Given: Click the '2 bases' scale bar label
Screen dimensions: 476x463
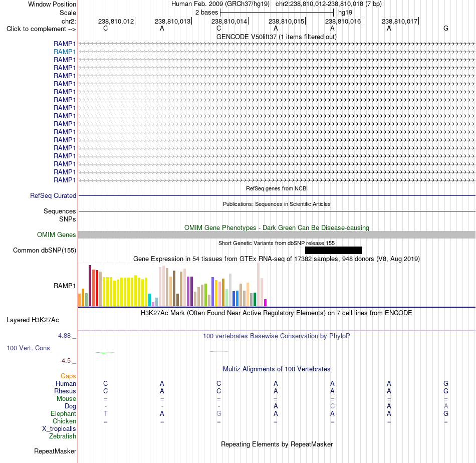Looking at the screenshot, I should 206,13.
